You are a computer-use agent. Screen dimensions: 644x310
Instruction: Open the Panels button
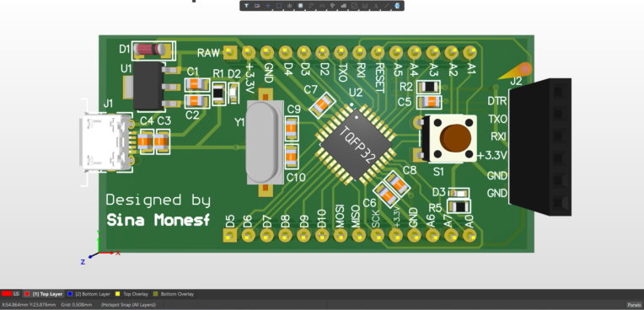(634, 305)
